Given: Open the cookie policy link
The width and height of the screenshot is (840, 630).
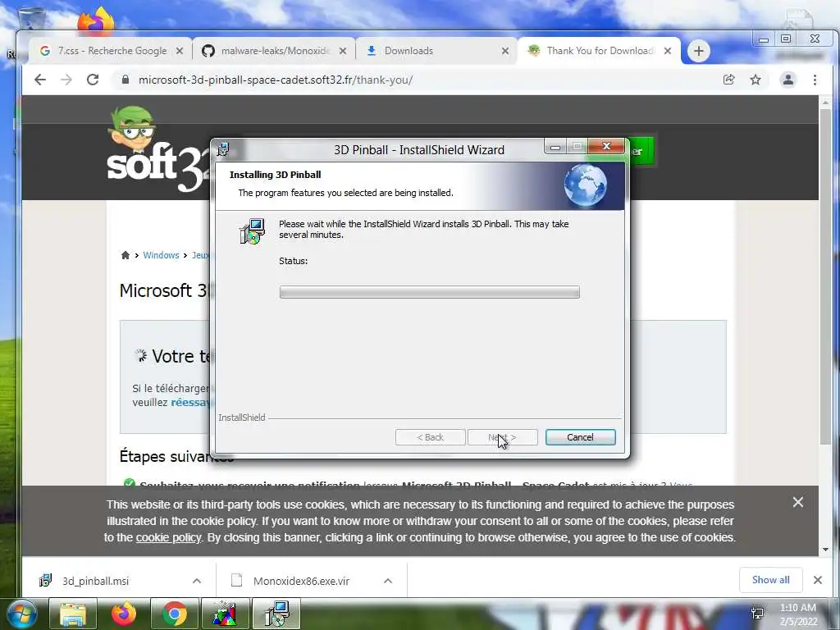Looking at the screenshot, I should [168, 537].
